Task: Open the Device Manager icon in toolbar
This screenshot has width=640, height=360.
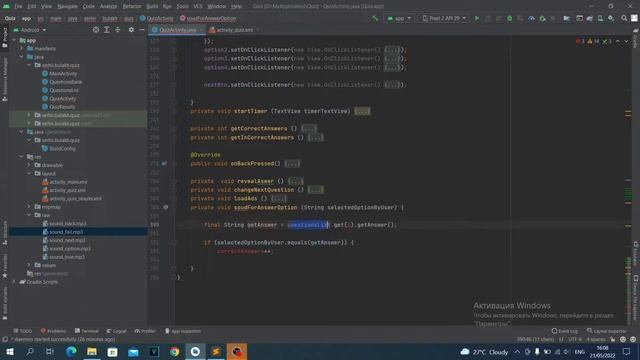Action: [600, 18]
